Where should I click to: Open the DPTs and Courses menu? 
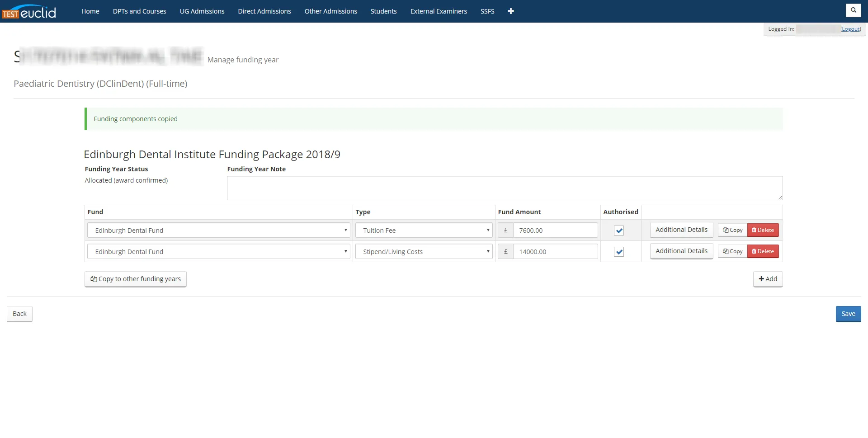(139, 11)
